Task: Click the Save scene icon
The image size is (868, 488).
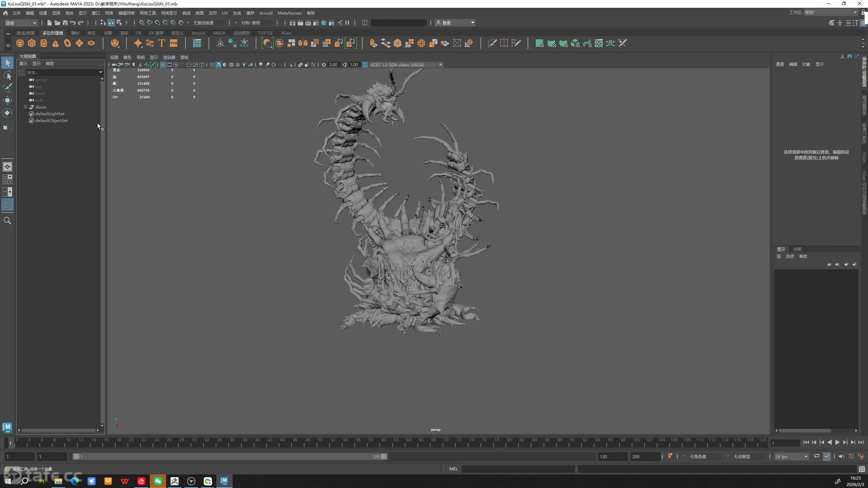Action: 65,23
